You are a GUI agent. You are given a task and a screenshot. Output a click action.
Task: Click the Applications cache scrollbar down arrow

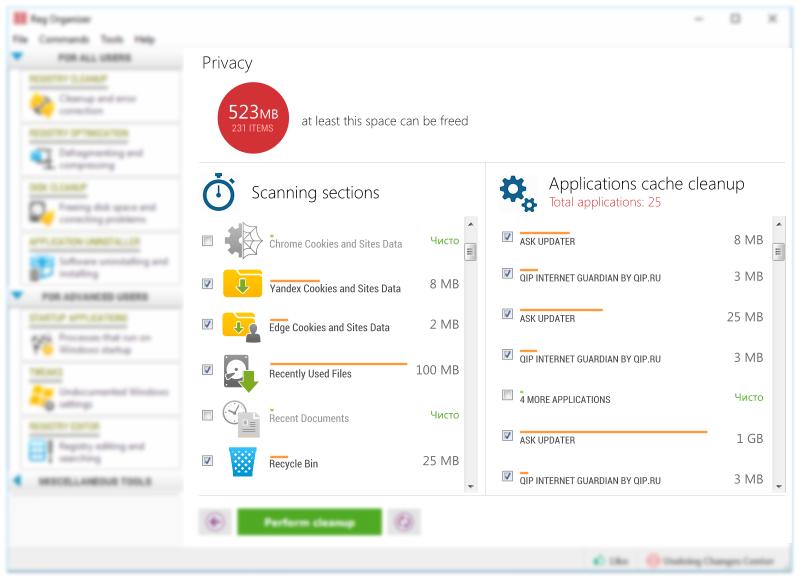coord(779,487)
